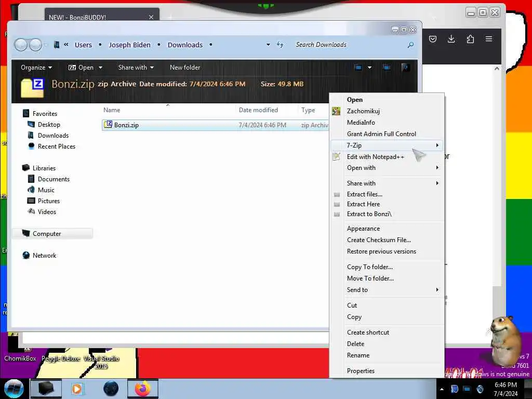Click the Notepad++ icon in context menu
This screenshot has height=399, width=532.
pos(336,156)
